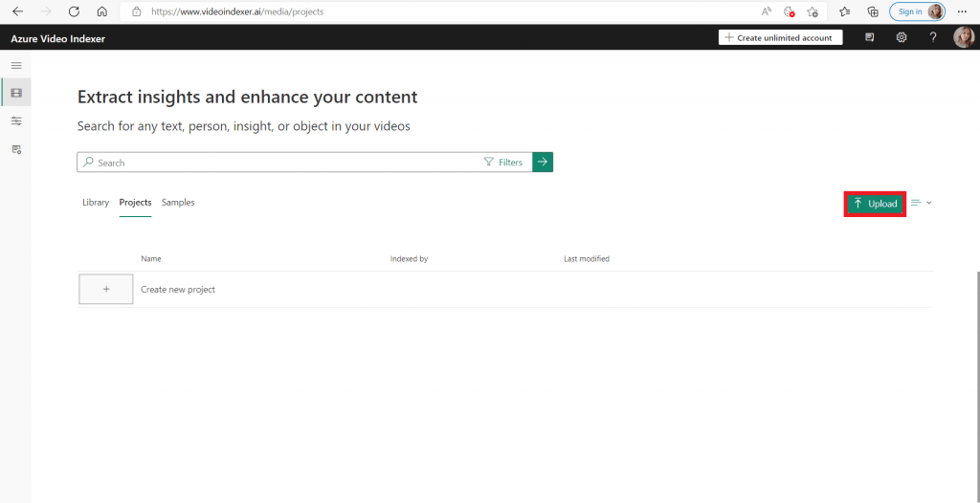Open user profile avatar in app header
The image size is (980, 503).
click(963, 37)
